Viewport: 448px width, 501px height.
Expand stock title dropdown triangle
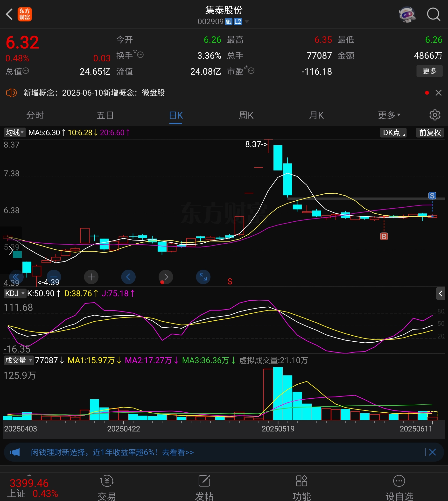pos(246,22)
